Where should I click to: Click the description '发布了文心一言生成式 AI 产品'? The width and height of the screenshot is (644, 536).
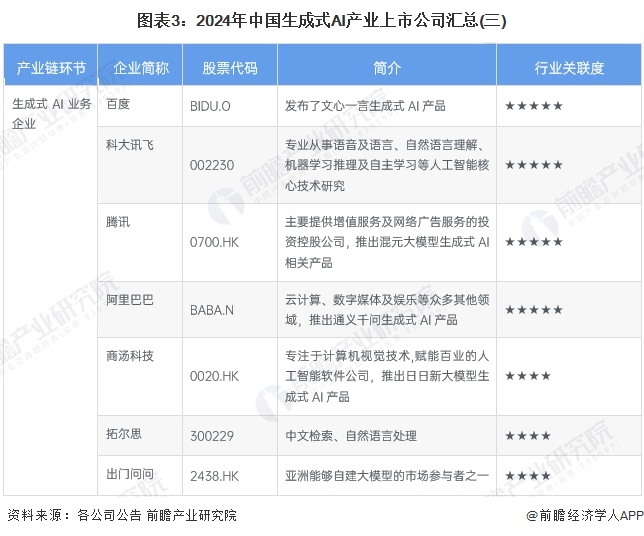coord(365,106)
